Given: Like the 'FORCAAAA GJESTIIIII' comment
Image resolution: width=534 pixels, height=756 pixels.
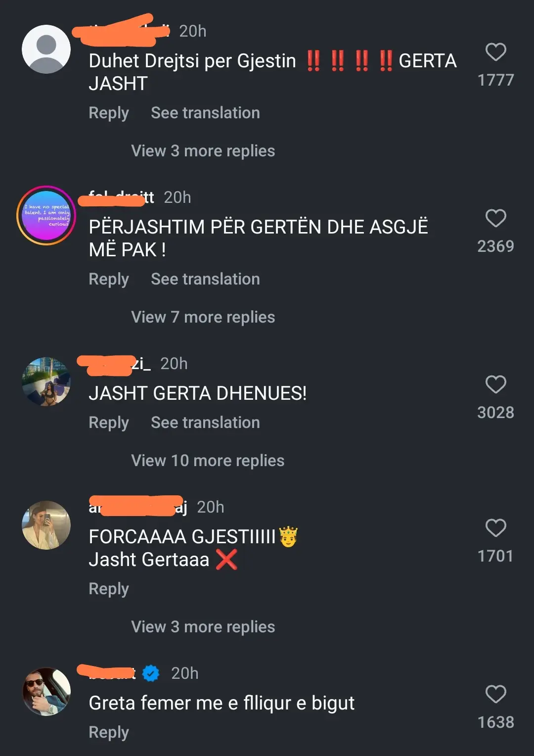Looking at the screenshot, I should 495,528.
